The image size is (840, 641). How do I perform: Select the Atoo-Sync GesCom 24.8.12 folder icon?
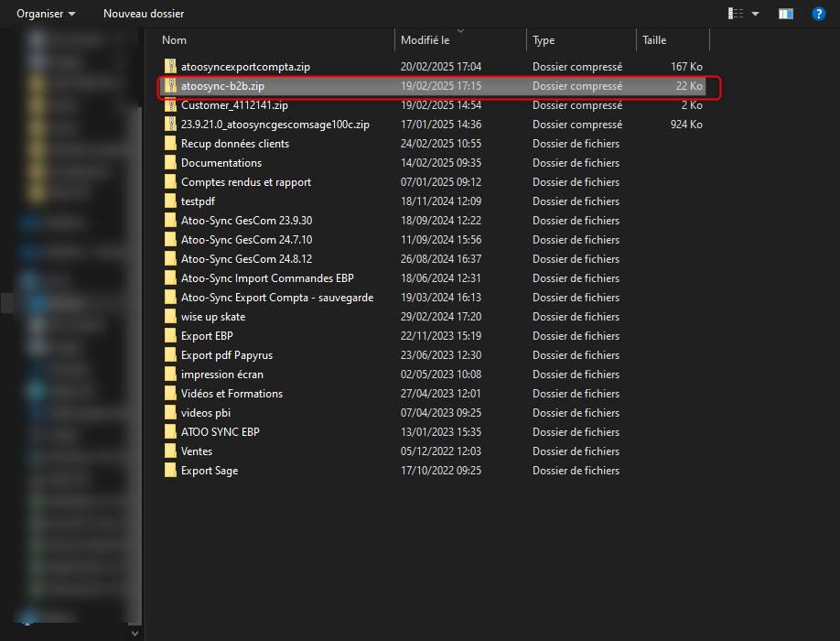tap(170, 259)
